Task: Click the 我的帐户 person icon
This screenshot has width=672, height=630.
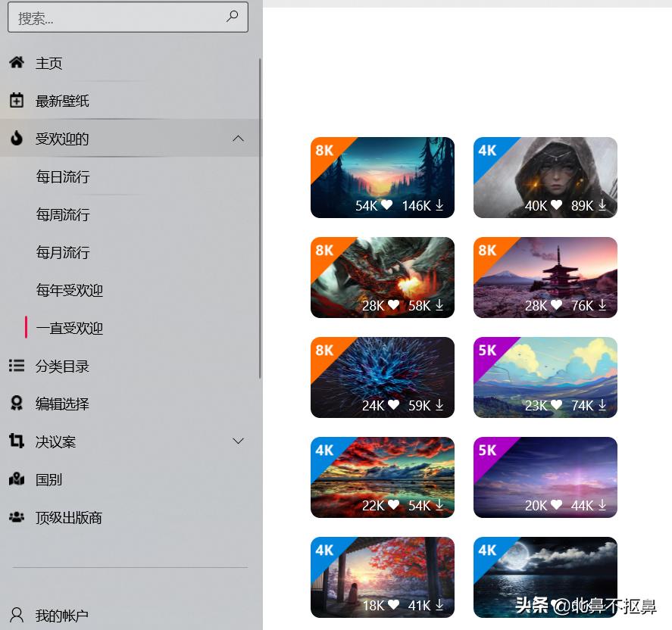Action: [x=17, y=615]
